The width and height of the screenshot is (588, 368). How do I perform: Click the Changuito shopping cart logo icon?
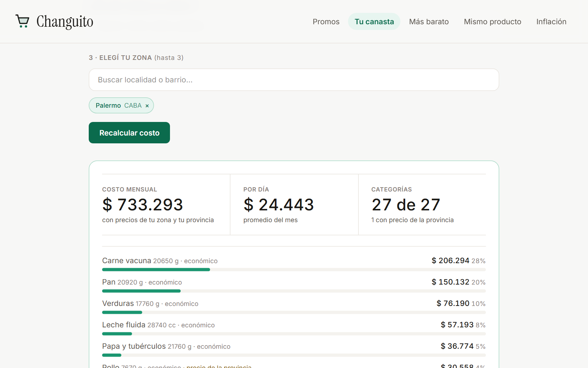pos(22,21)
